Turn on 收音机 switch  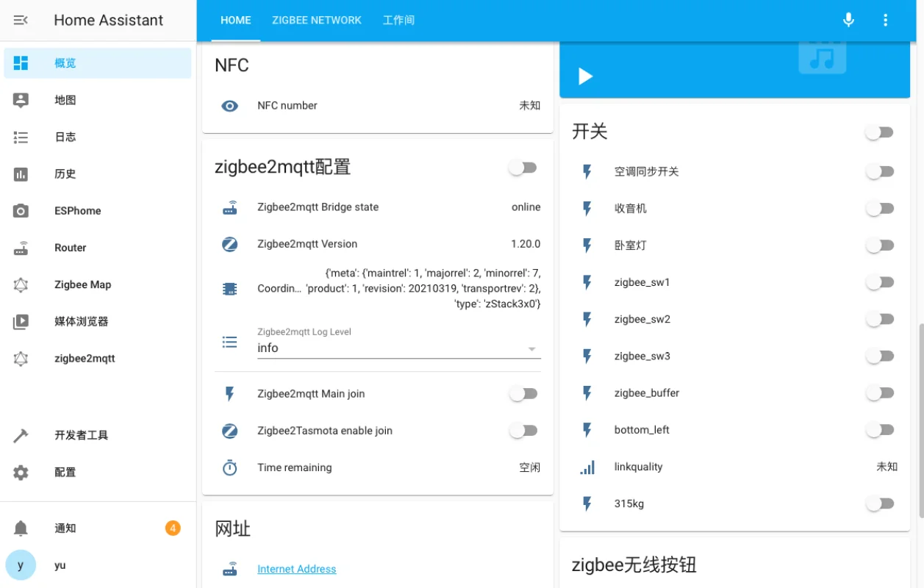point(879,209)
